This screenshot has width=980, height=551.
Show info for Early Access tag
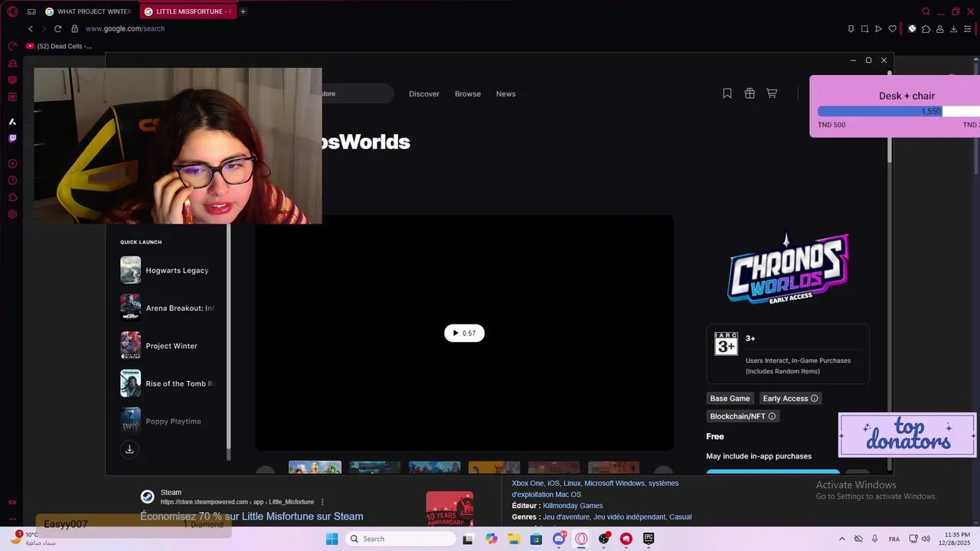point(814,398)
